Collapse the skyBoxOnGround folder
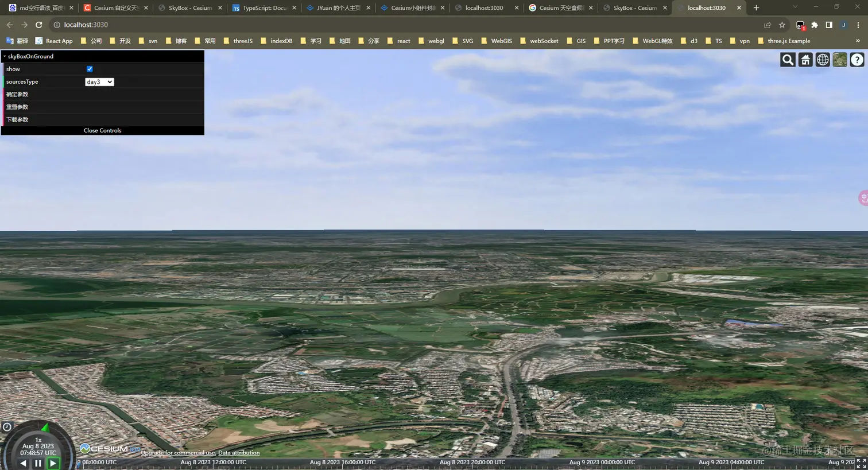 point(103,56)
